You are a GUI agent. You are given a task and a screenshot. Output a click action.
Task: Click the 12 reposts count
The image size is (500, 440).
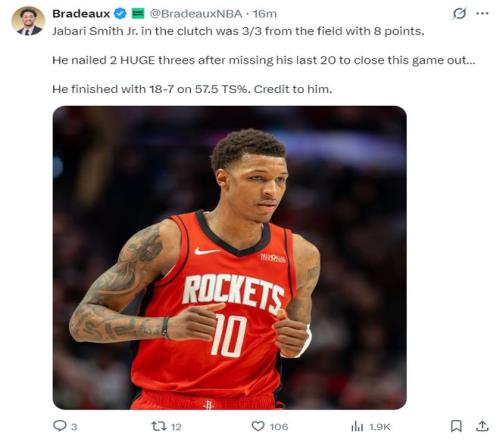tap(176, 427)
